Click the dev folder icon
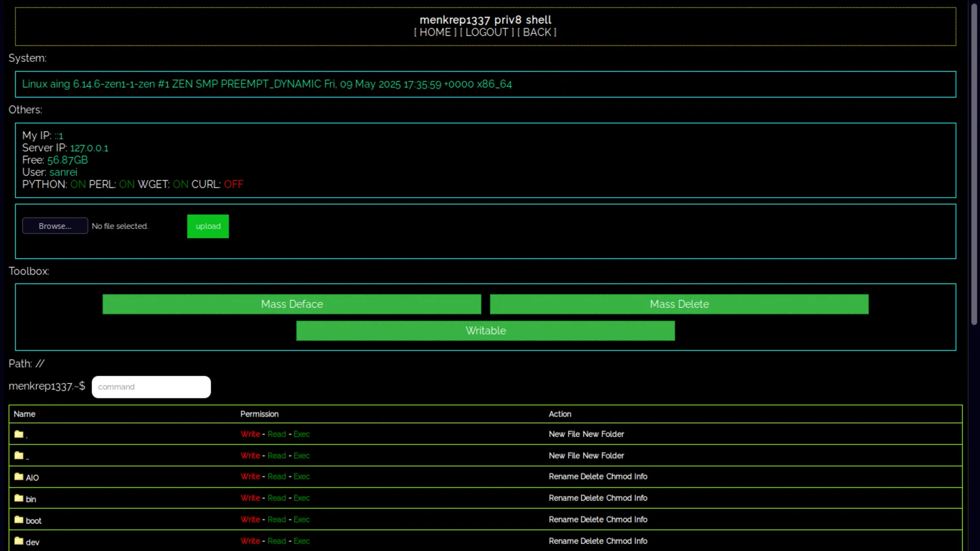 point(19,541)
